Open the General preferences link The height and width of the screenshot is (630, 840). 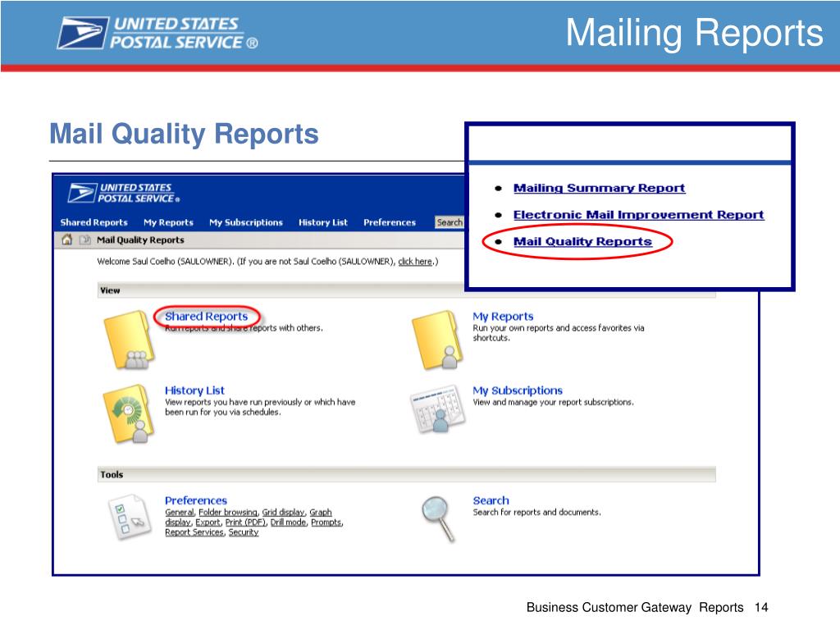pyautogui.click(x=180, y=512)
